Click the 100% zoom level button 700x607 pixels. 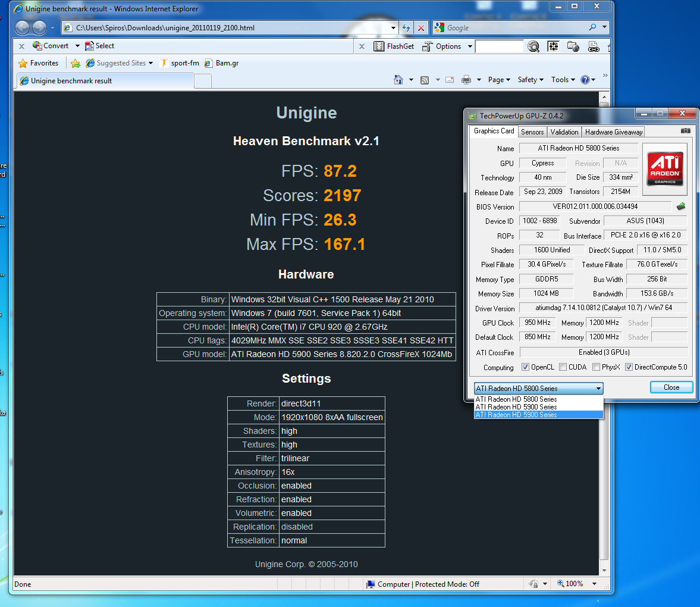574,584
